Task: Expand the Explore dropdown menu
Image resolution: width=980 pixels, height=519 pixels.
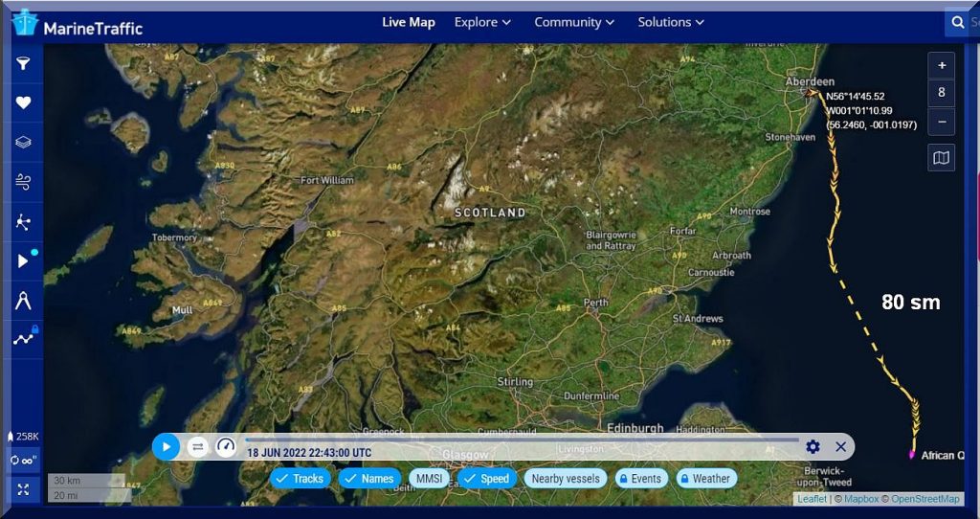Action: tap(482, 22)
